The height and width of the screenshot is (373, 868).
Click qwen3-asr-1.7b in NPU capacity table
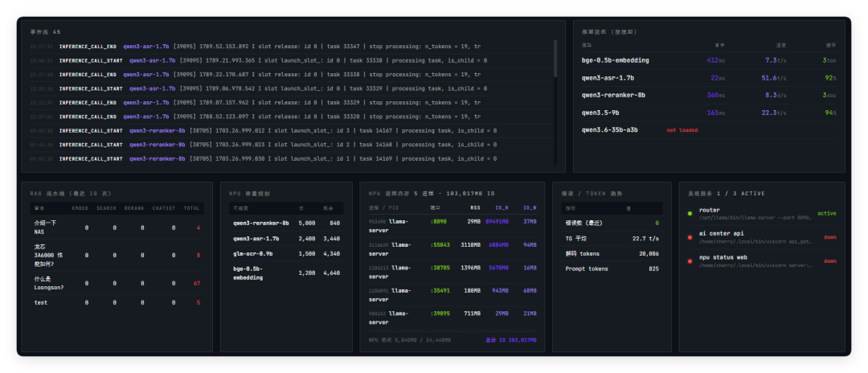pos(256,239)
